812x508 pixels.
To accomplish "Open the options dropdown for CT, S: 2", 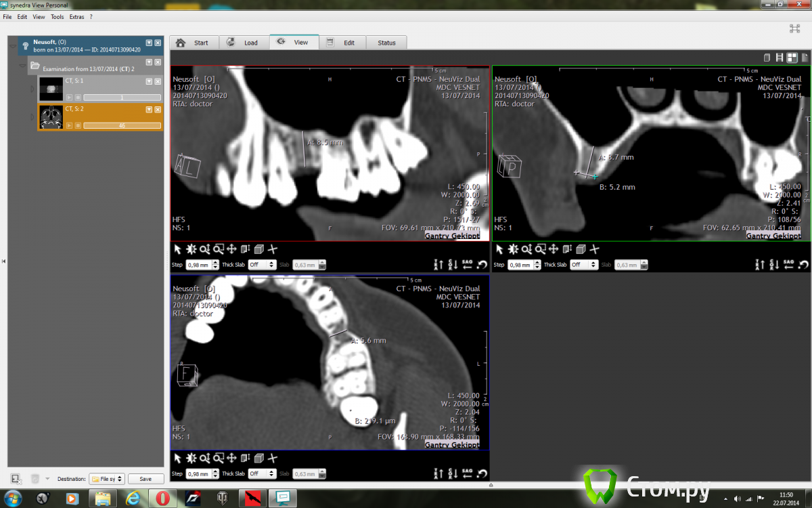I will tap(149, 109).
